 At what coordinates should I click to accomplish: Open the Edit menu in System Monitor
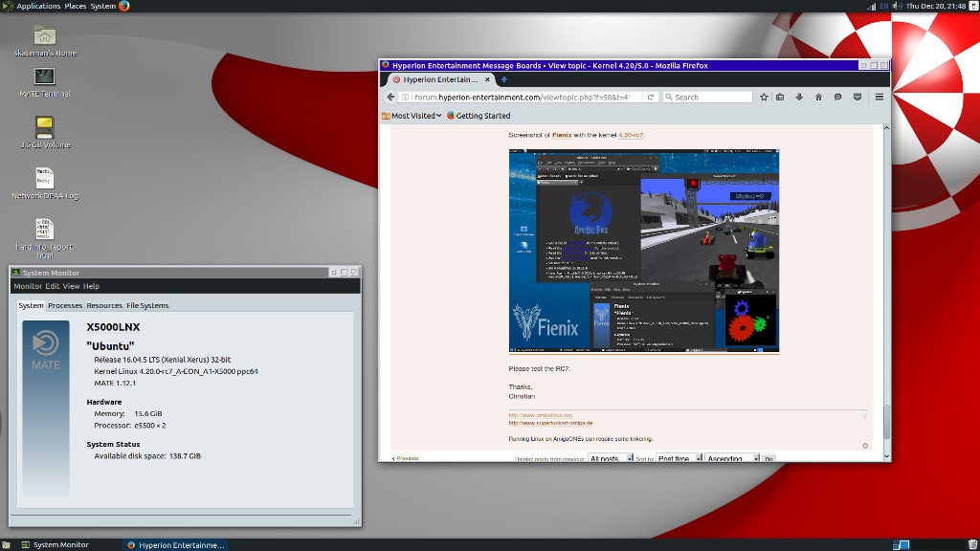52,286
